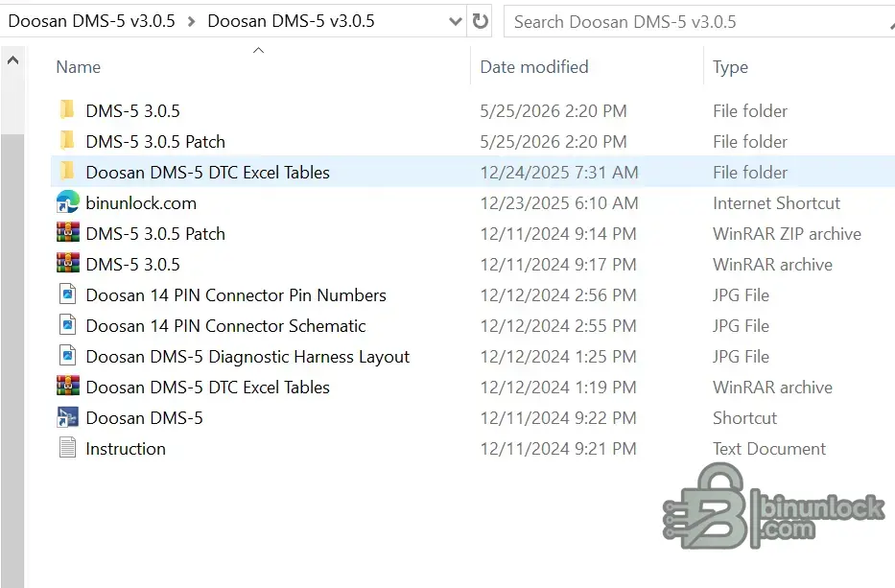Click the Doosan DMS-5 DTC Excel Tables folder icon

pyautogui.click(x=67, y=172)
